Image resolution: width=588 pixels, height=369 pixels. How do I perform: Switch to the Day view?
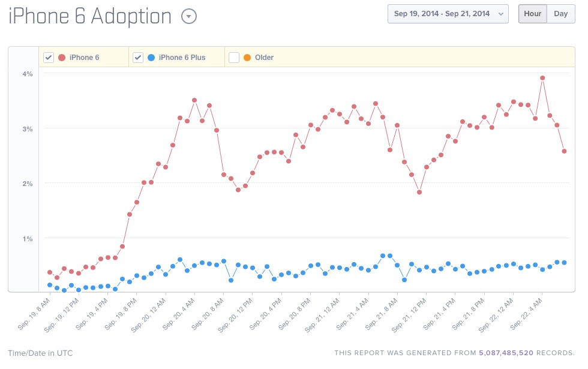560,14
